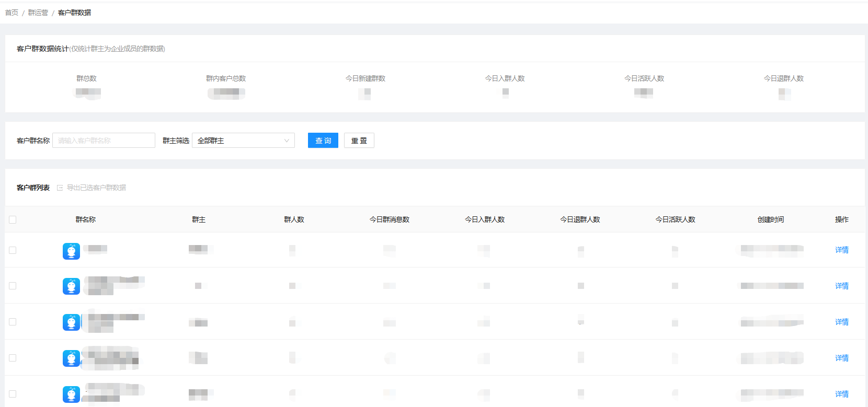
Task: Click the 重置 button
Action: click(x=359, y=141)
